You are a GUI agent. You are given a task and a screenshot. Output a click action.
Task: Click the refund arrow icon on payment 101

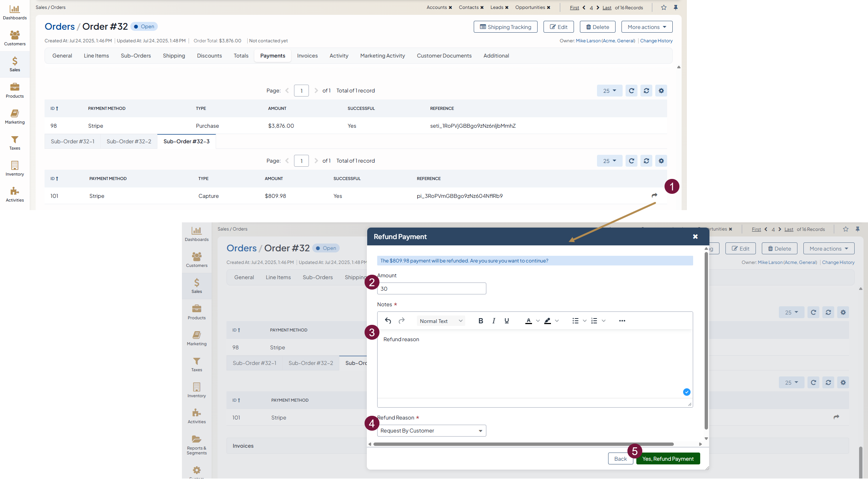tap(654, 195)
